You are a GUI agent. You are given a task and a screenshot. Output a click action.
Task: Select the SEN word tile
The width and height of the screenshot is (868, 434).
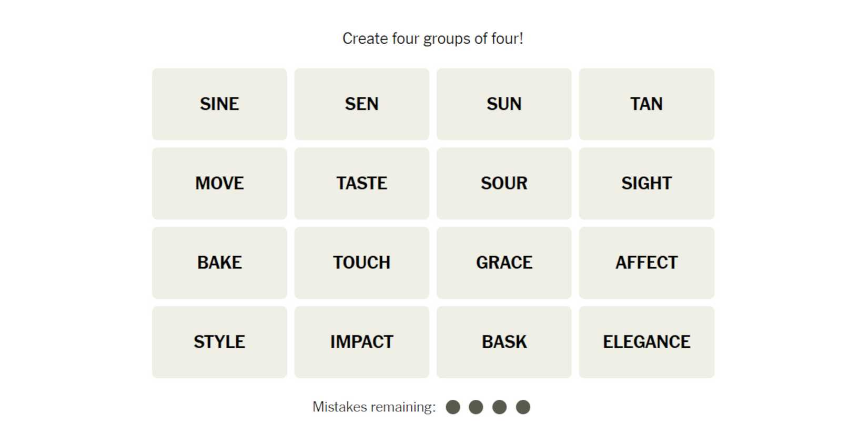click(361, 104)
